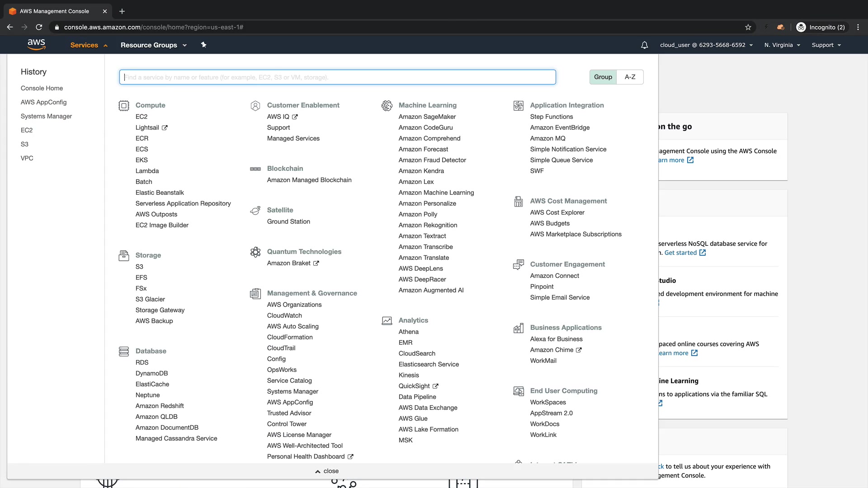Open the Support menu
Image resolution: width=868 pixels, height=488 pixels.
coord(826,45)
